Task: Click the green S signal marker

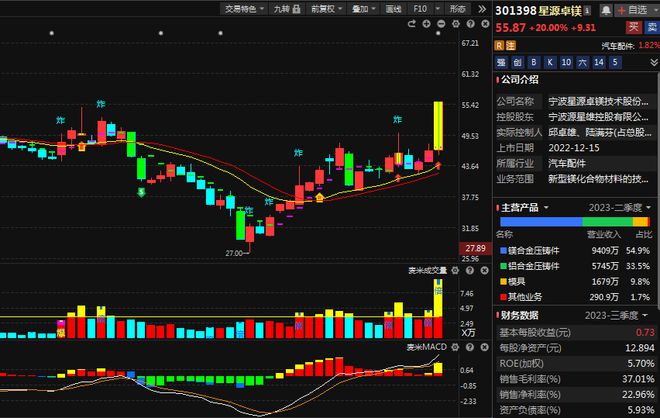Action: 141,192
